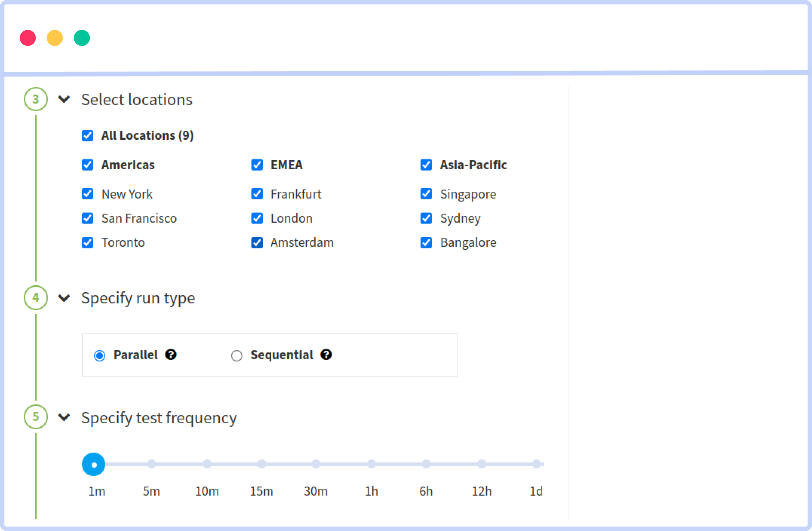Collapse the Select locations section chevron
The image size is (812, 531).
point(64,99)
